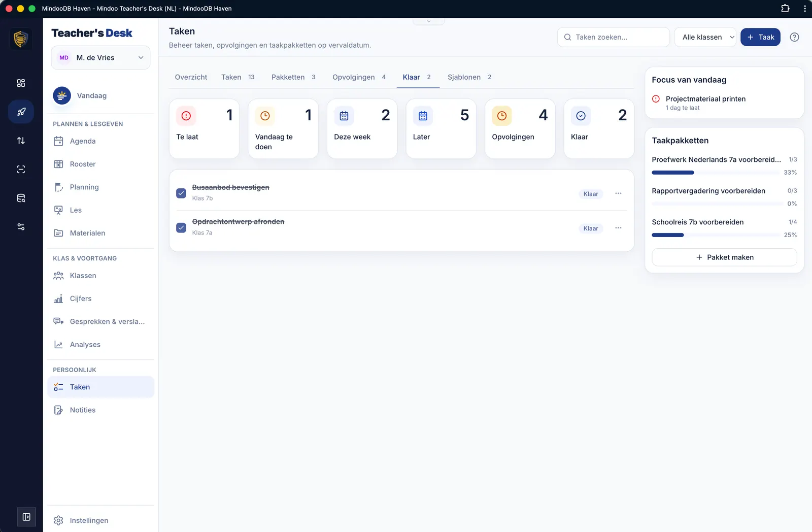Viewport: 812px width, 532px height.
Task: Open the sliders settings icon in left rail
Action: [21, 227]
